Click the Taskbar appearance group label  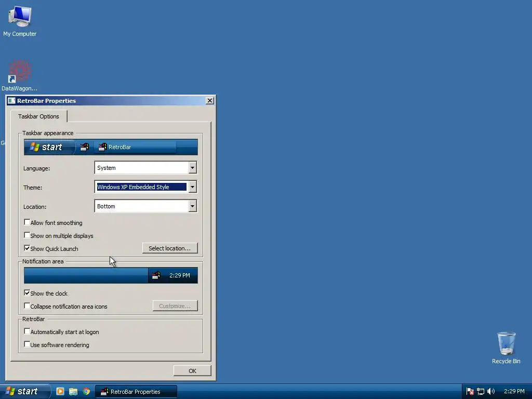pos(48,133)
